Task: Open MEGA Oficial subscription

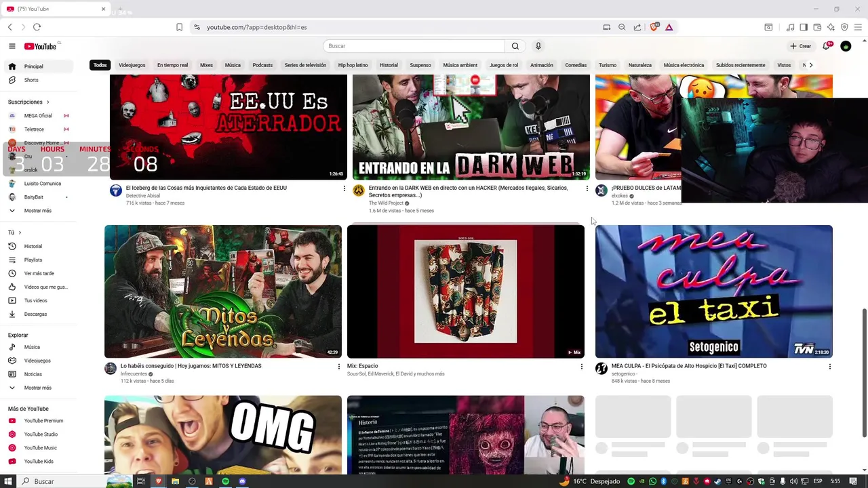Action: pos(40,116)
